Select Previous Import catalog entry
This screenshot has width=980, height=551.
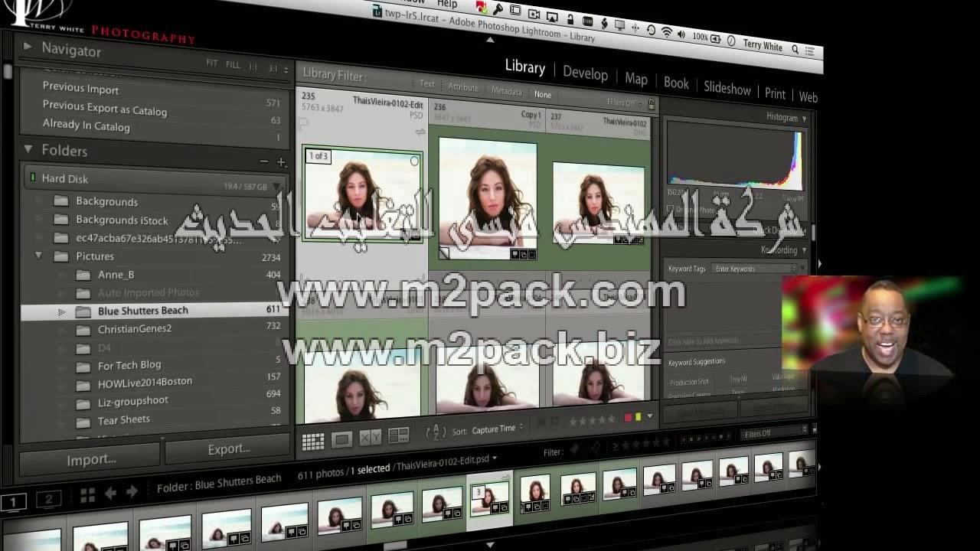pyautogui.click(x=80, y=89)
